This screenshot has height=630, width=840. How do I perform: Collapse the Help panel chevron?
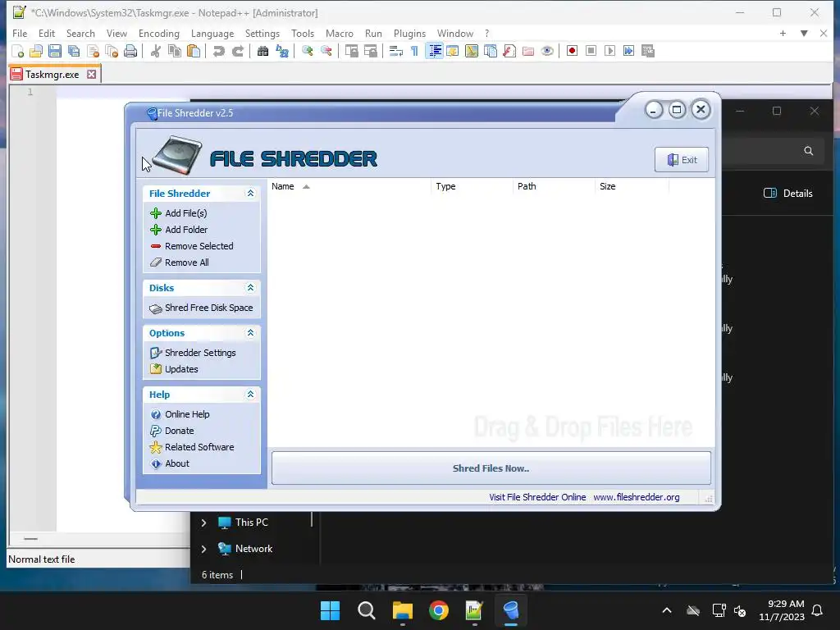(250, 395)
